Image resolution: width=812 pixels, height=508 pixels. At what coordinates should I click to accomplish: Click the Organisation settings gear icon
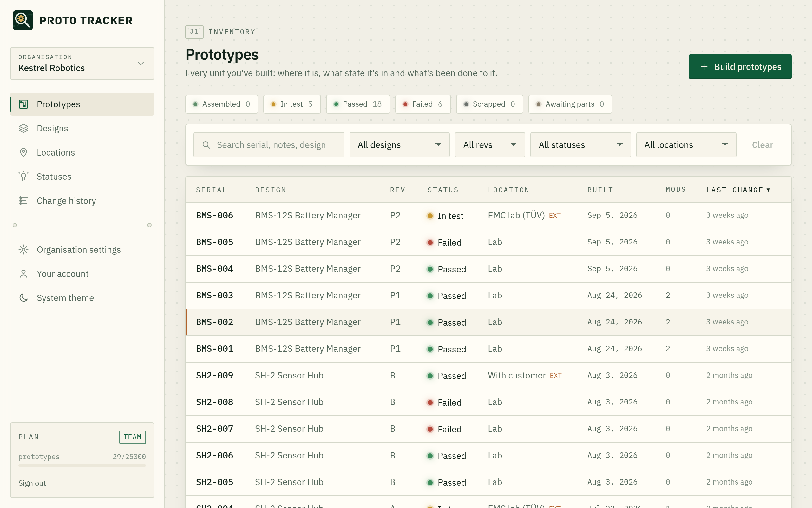[23, 250]
